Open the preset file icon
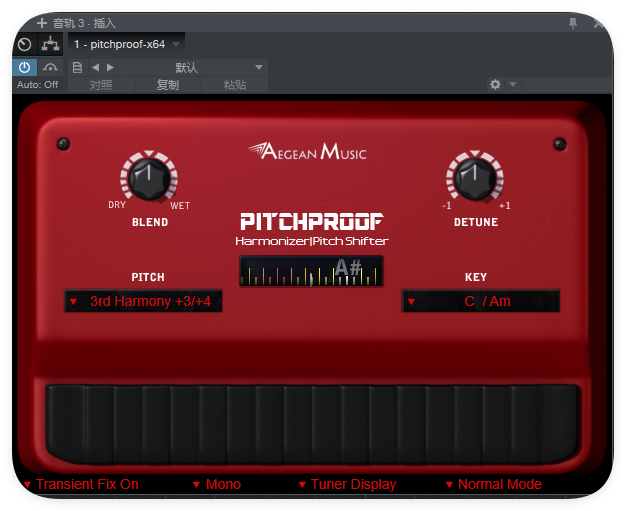The image size is (626, 511). click(x=77, y=67)
